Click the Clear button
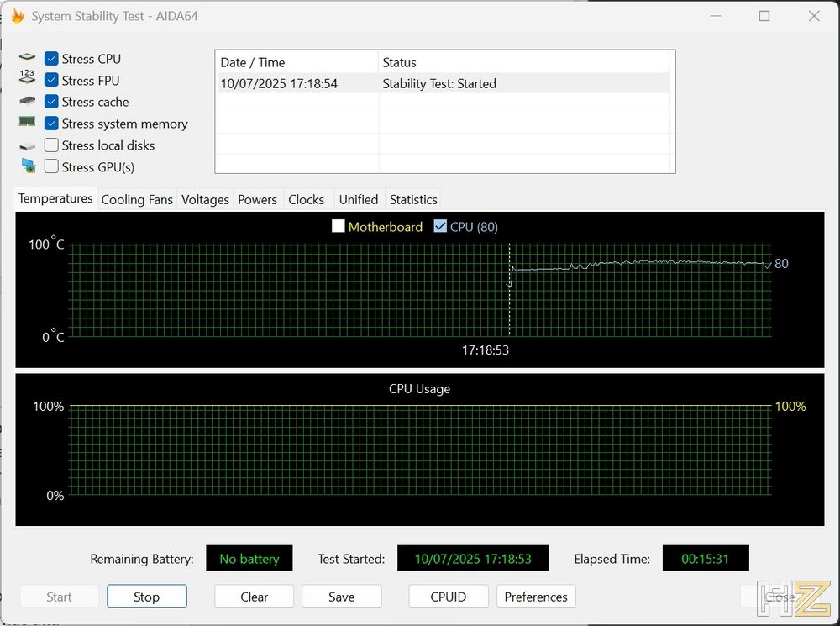This screenshot has width=840, height=626. tap(254, 596)
